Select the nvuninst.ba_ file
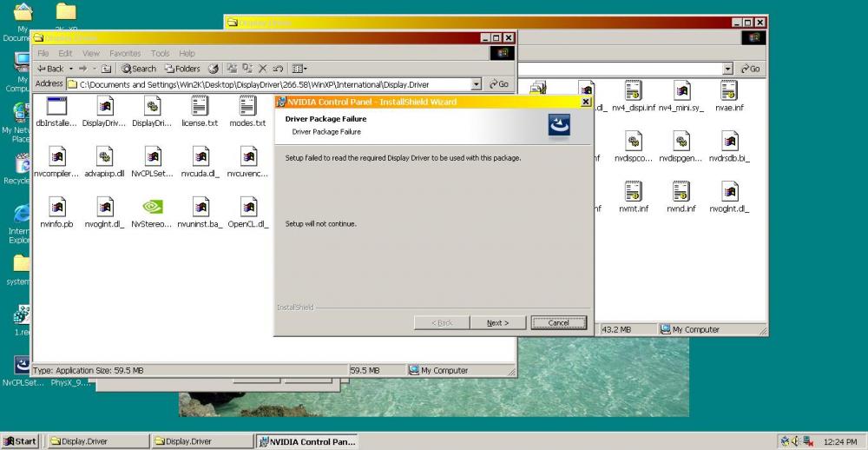 tap(200, 214)
